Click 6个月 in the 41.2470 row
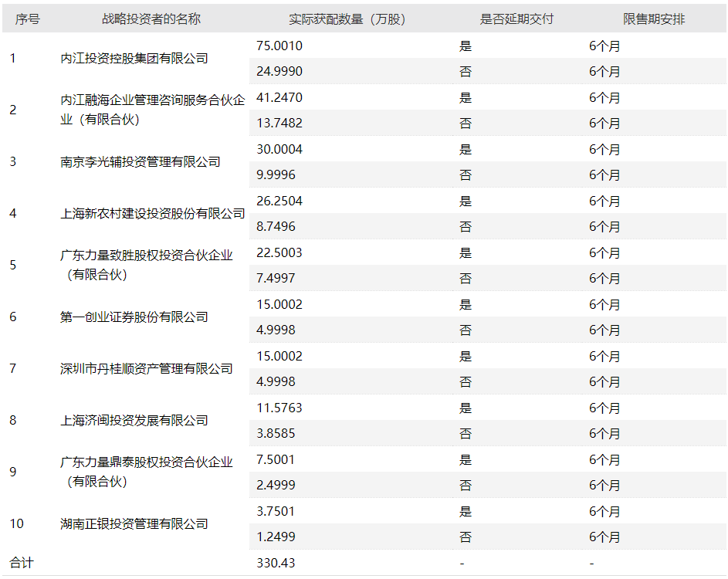The height and width of the screenshot is (579, 728). point(604,97)
